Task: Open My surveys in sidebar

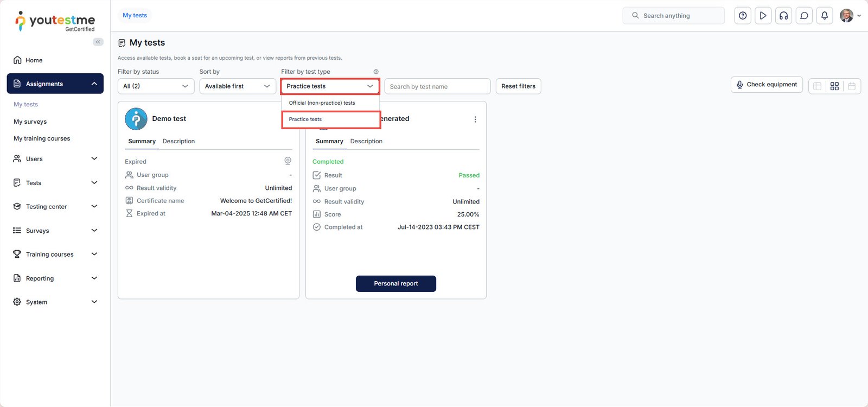Action: click(30, 122)
